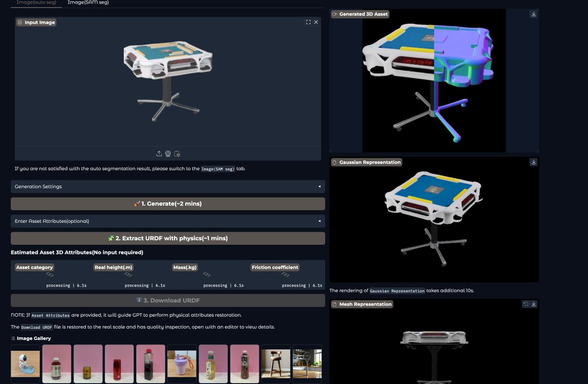The image size is (588, 384).
Task: Select the astronaut figurine gallery thumbnail
Action: 25,364
